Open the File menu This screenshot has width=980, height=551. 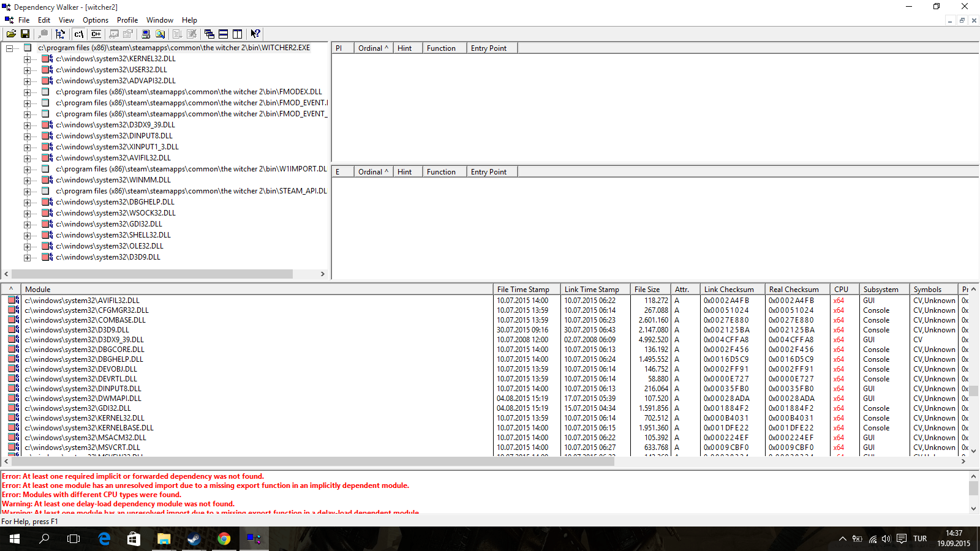(24, 20)
